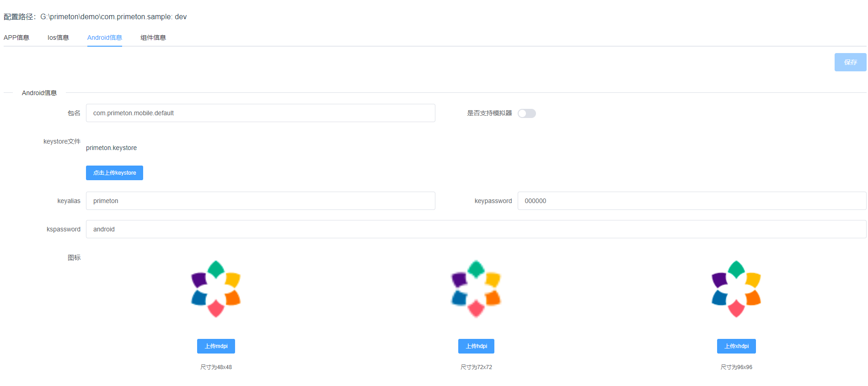Go to the 组件信息 tab
The image size is (868, 386).
[x=153, y=38]
